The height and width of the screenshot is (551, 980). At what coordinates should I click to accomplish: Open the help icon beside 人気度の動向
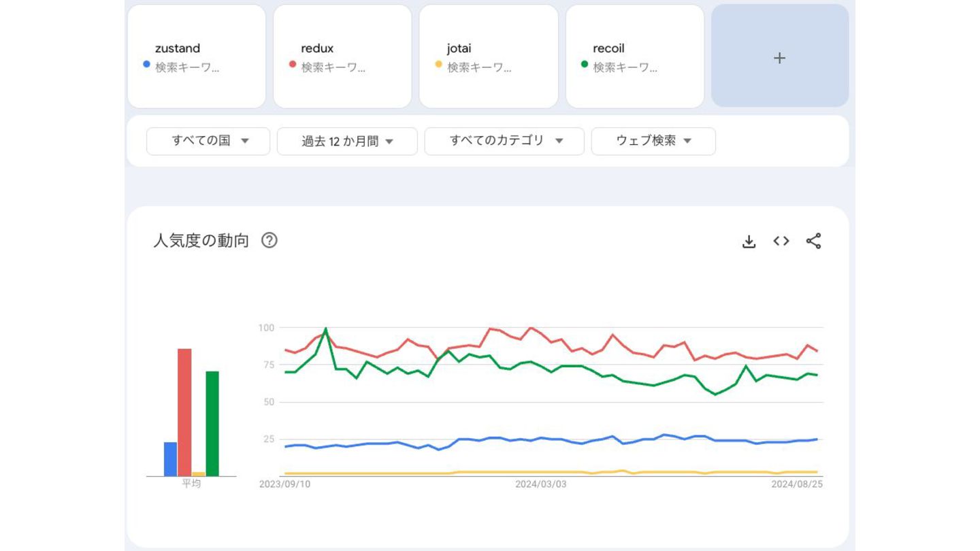click(269, 240)
